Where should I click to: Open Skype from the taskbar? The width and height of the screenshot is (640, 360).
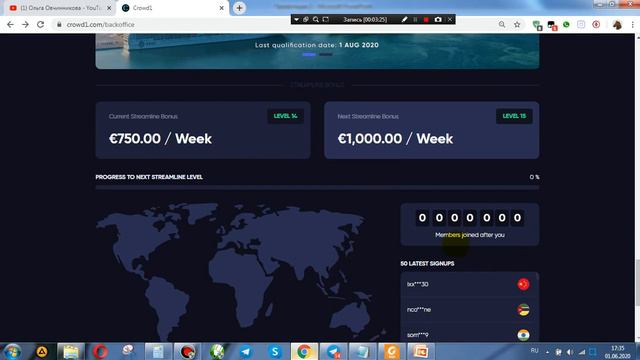(x=275, y=351)
